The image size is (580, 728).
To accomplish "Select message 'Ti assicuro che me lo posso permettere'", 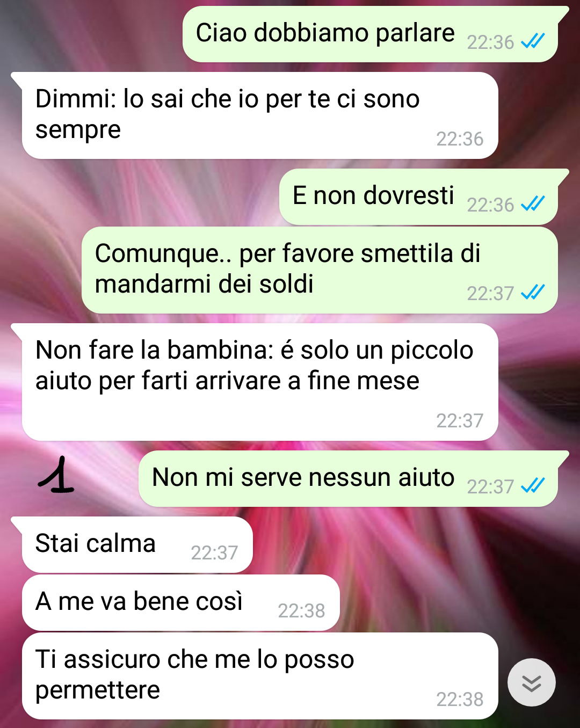I will [260, 676].
